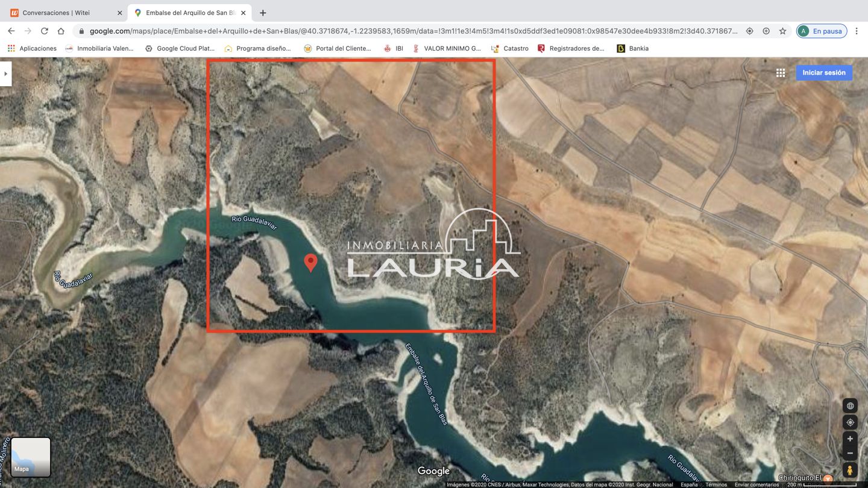Bookmark this page with the star icon
The width and height of the screenshot is (868, 488).
coord(782,31)
